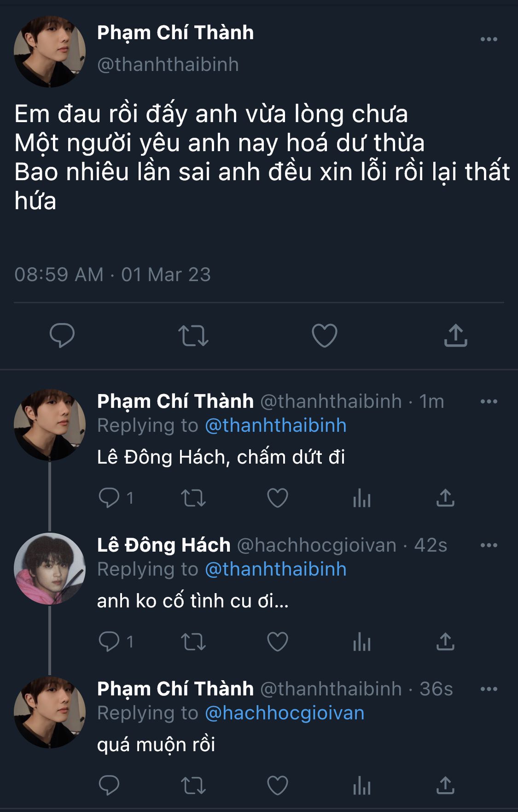Retweet the 'chấm dứt đi' reply
The width and height of the screenshot is (518, 812).
[x=193, y=498]
